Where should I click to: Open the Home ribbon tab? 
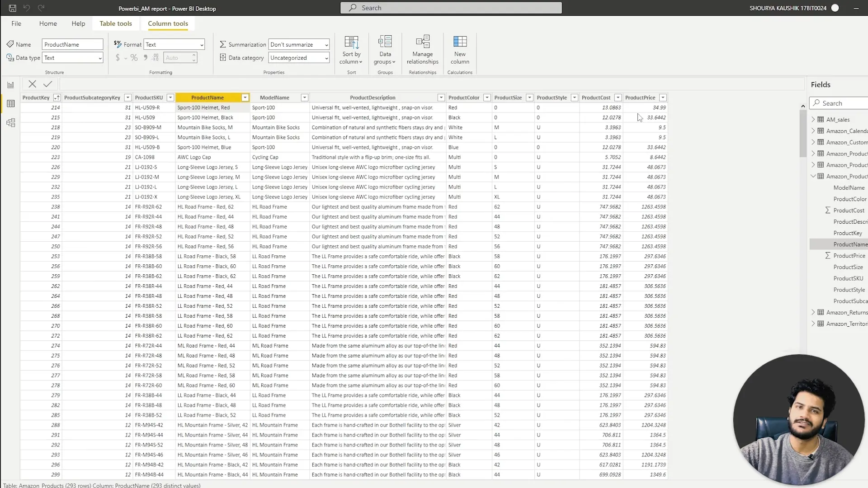(x=48, y=23)
